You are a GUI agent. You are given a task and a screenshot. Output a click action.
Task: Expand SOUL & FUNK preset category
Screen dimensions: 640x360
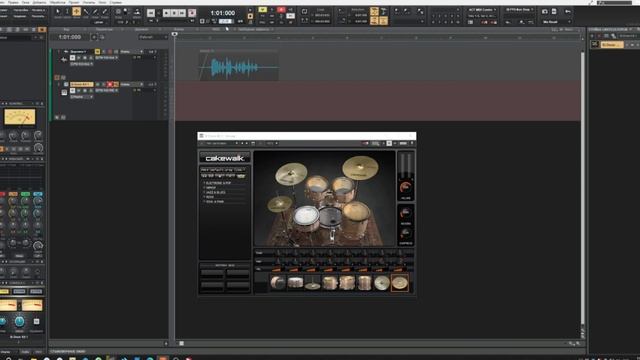(x=214, y=202)
